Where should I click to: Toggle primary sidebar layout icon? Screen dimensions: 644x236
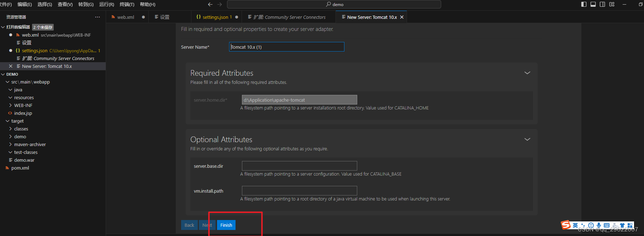point(584,4)
